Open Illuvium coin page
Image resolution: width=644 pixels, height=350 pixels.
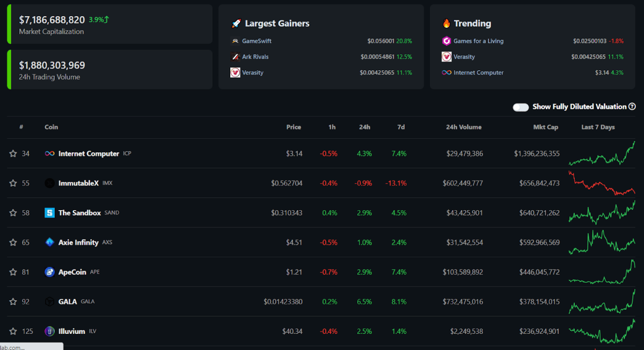coord(72,331)
